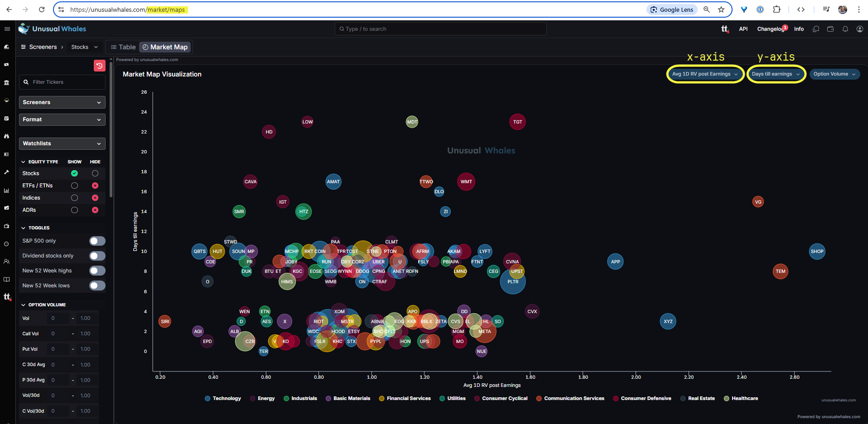Reload the page with browser refresh icon
This screenshot has width=868, height=424.
[42, 10]
